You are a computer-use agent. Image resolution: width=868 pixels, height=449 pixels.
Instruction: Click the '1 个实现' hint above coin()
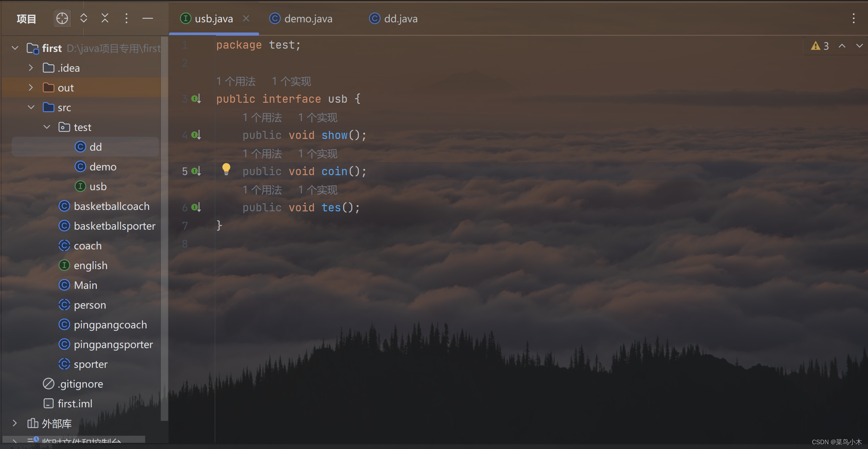[x=317, y=154]
